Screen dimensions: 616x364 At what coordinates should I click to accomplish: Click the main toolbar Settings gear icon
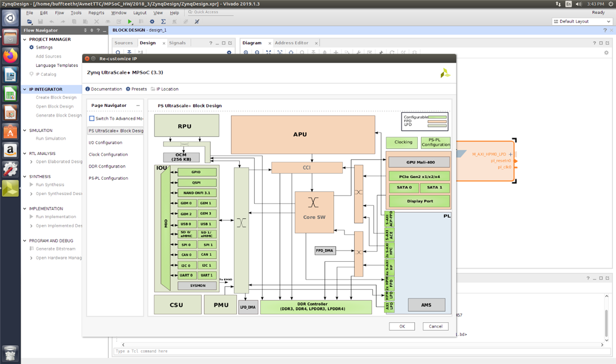coord(152,22)
